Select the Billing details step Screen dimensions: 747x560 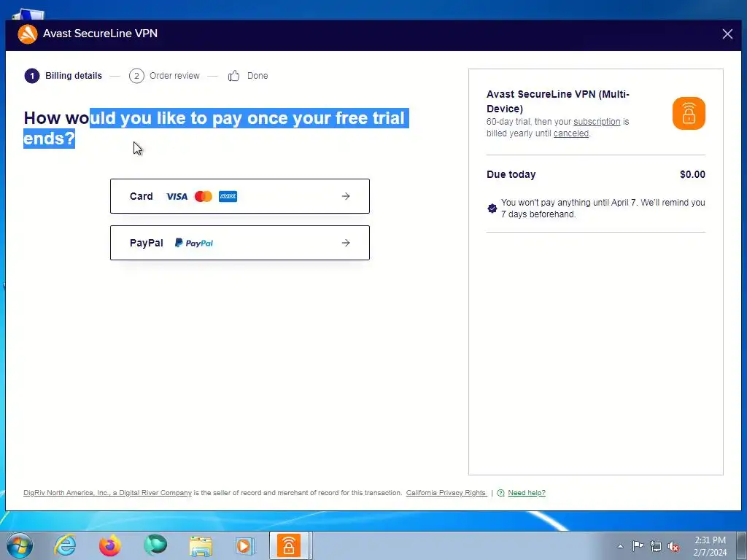pos(63,76)
